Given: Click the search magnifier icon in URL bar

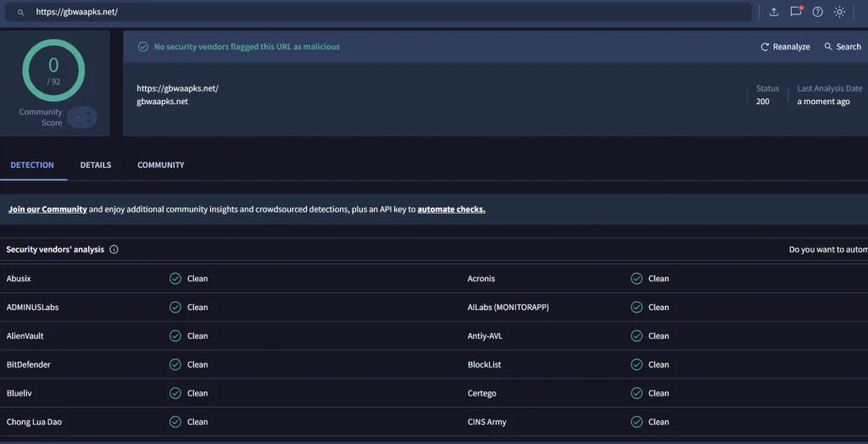Looking at the screenshot, I should point(20,12).
